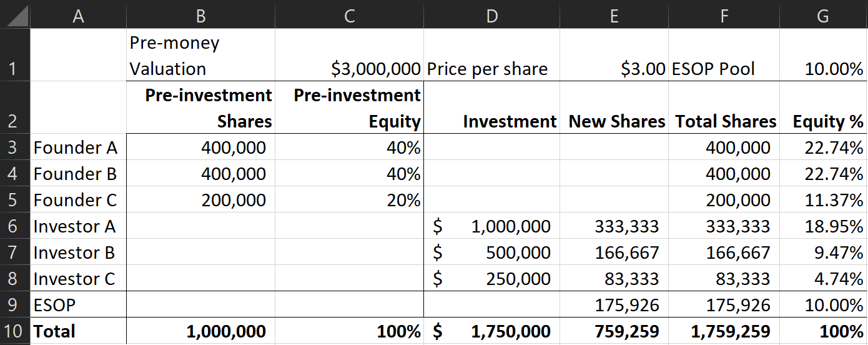The height and width of the screenshot is (345, 868).
Task: Select row 2 header
Action: pos(15,107)
